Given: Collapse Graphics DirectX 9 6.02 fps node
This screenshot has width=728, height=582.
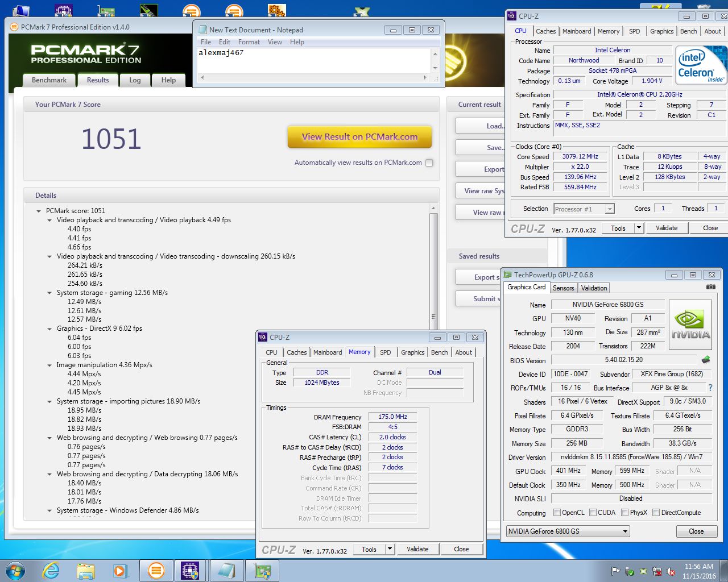Looking at the screenshot, I should (49, 329).
